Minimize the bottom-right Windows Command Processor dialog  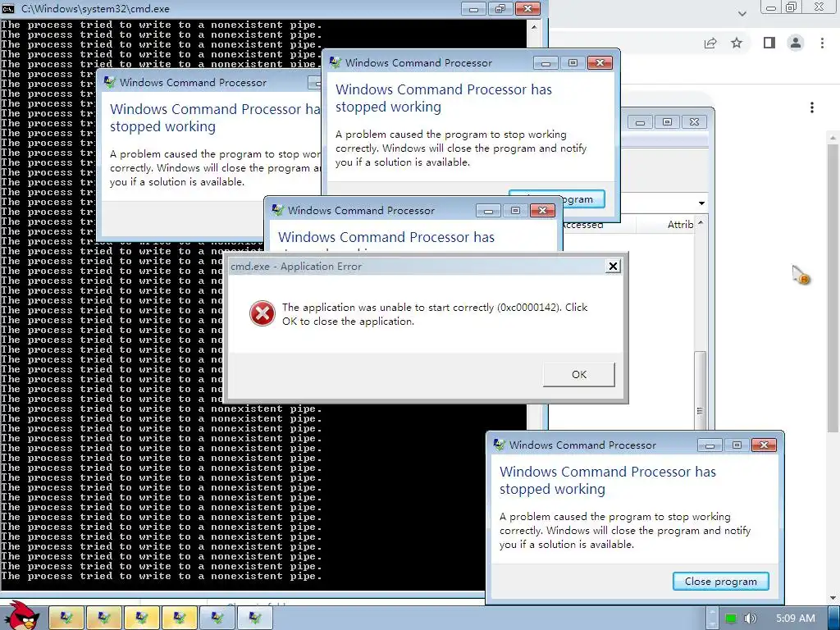pyautogui.click(x=710, y=445)
